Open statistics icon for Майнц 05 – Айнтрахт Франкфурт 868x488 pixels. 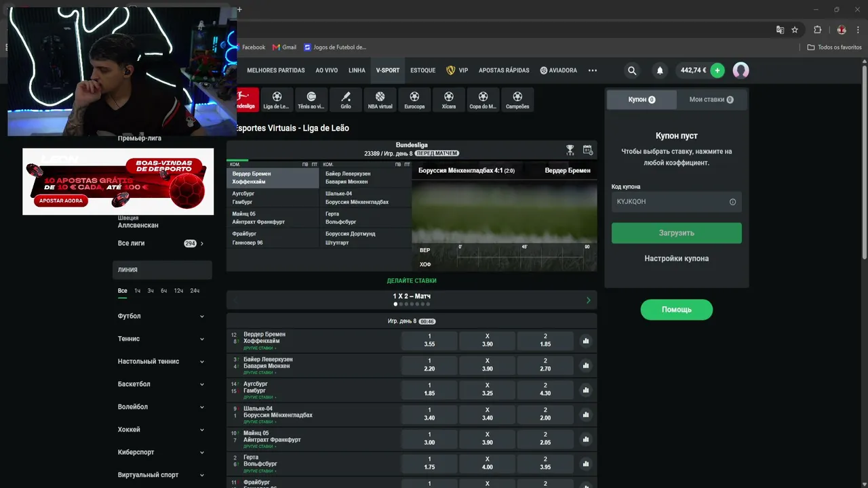[586, 439]
